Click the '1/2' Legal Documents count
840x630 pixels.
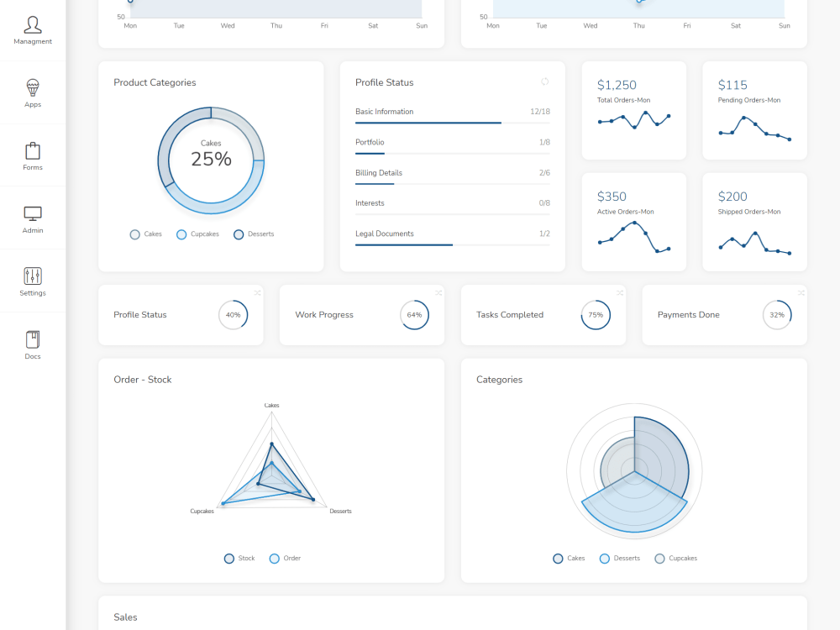545,234
